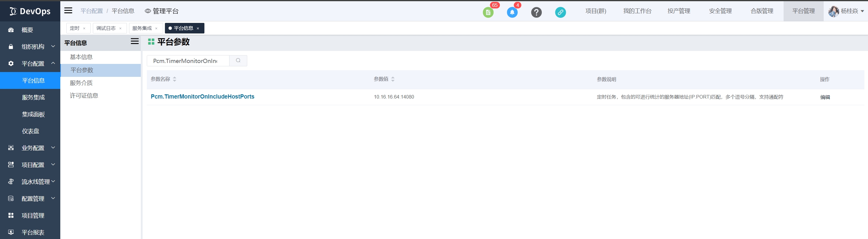Click the 平台信息 breadcrumb text
868x239 pixels.
(x=123, y=11)
